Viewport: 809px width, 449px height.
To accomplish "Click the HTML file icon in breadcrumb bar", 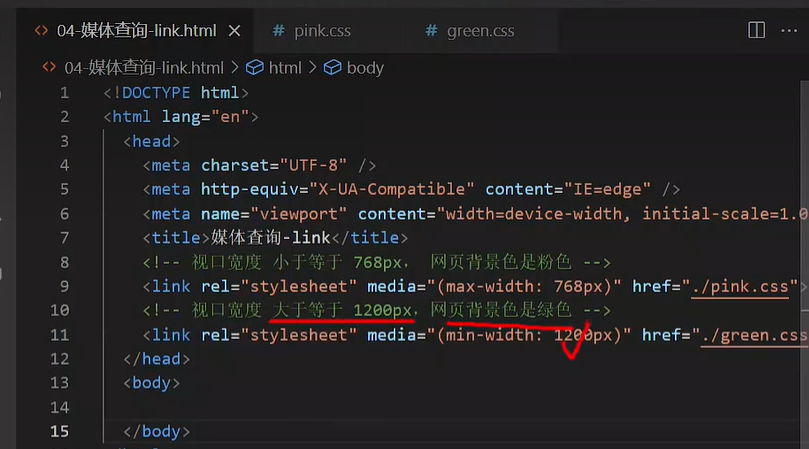I will click(x=49, y=68).
